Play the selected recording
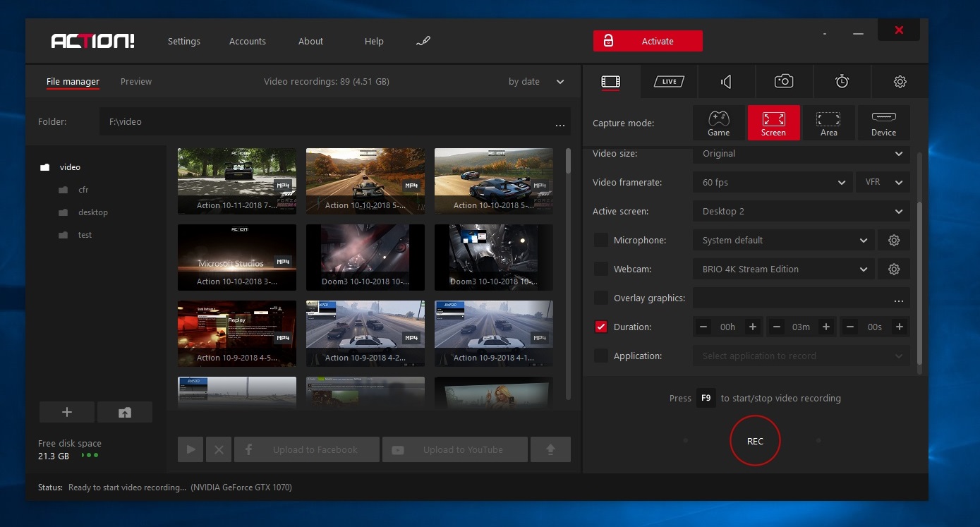Image resolution: width=980 pixels, height=527 pixels. (190, 449)
